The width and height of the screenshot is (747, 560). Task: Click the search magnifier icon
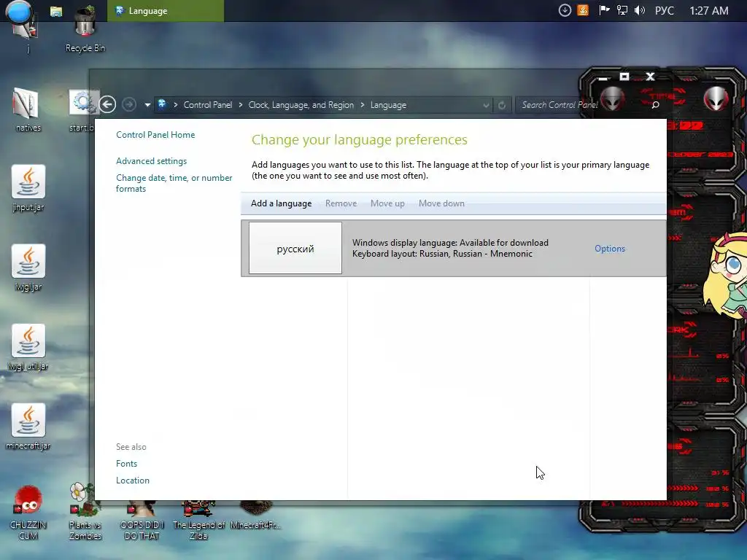656,104
